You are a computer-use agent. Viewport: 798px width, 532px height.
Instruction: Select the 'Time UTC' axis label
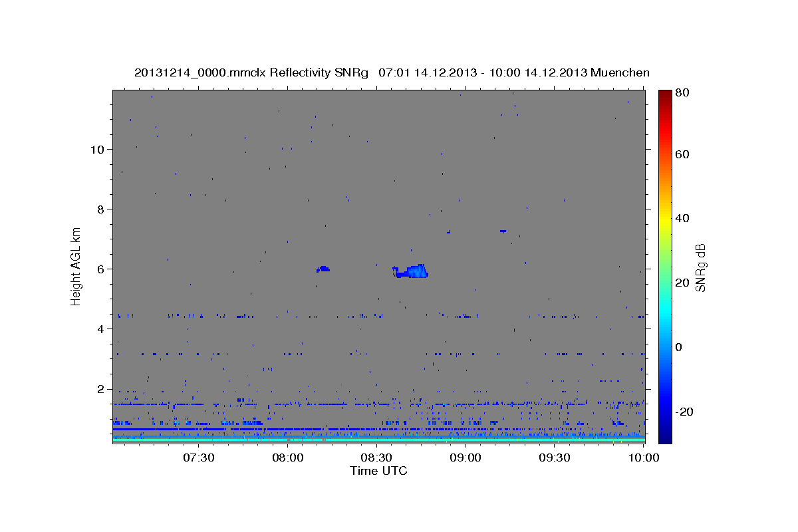(x=378, y=471)
